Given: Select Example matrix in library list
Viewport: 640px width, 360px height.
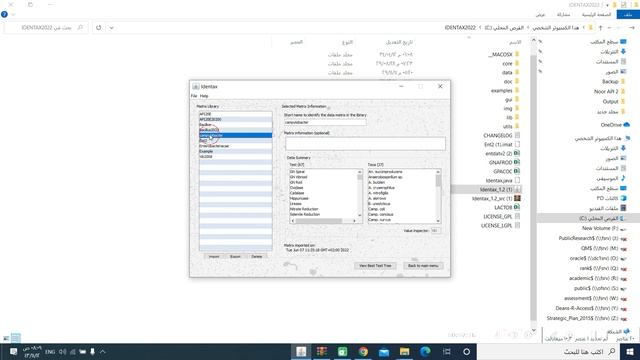Looking at the screenshot, I should click(x=236, y=151).
